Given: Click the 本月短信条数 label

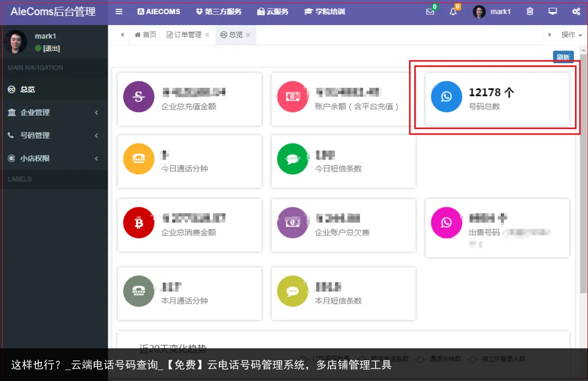Looking at the screenshot, I should point(338,301).
